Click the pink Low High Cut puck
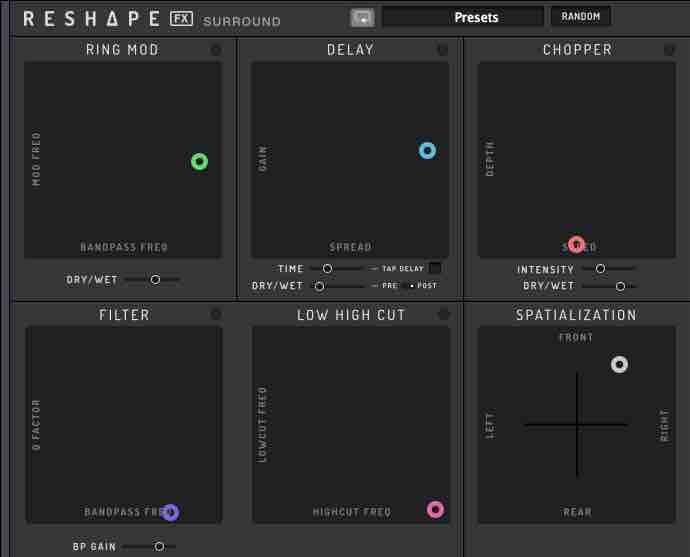The width and height of the screenshot is (690, 557). [435, 509]
